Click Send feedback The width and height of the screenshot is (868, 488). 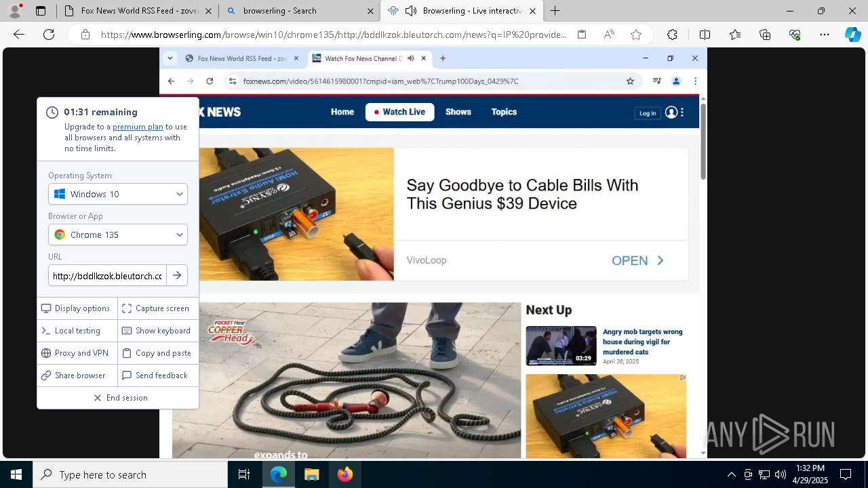(157, 375)
